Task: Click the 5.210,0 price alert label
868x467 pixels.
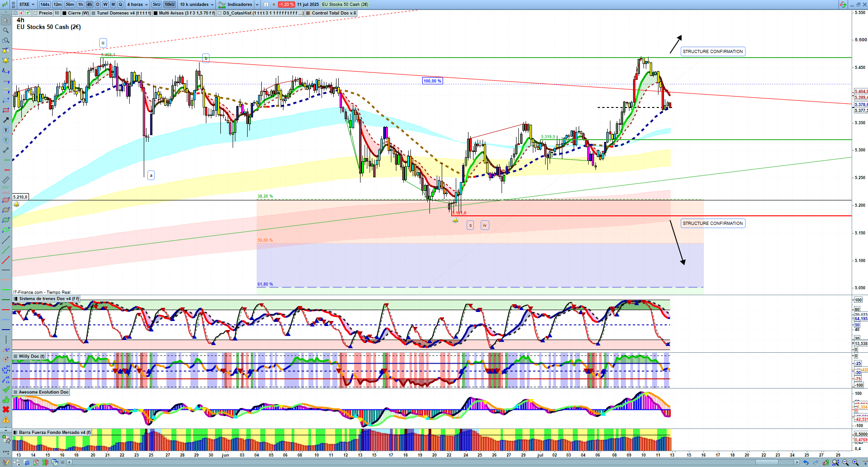Action: coord(20,197)
